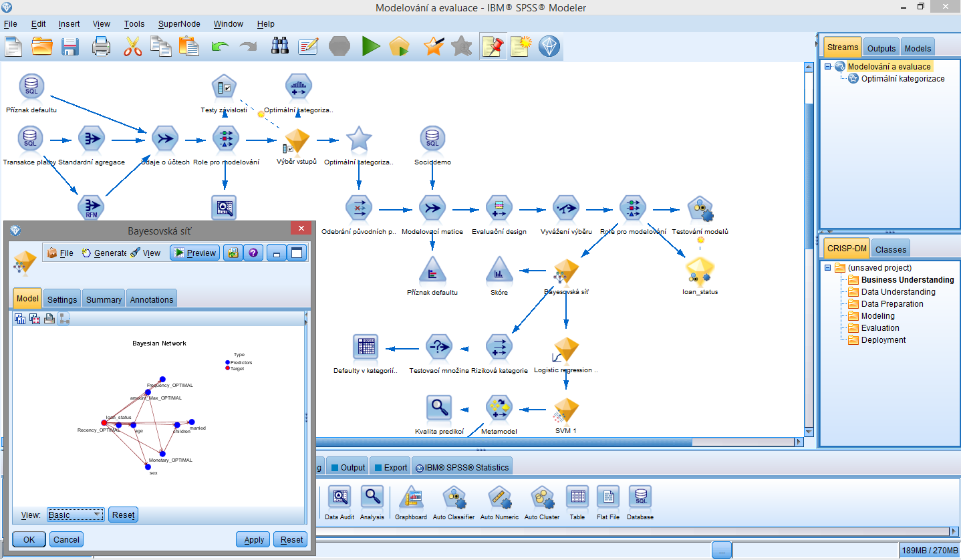The image size is (961, 560).
Task: Select the RFM node on the canvas
Action: pyautogui.click(x=92, y=206)
